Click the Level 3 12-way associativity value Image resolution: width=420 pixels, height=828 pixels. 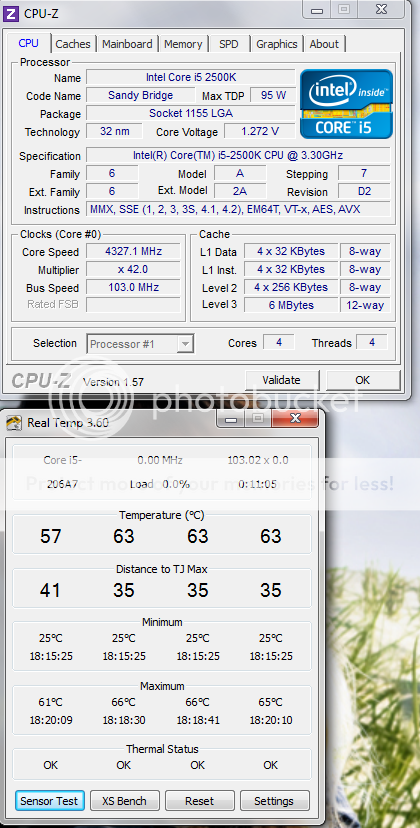click(x=365, y=305)
